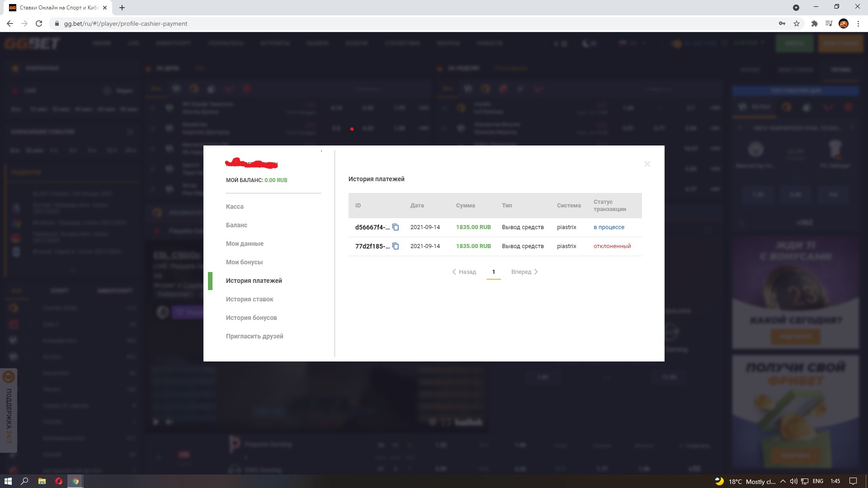Click transaction ID text 77d2f185
868x488 pixels.
(373, 246)
